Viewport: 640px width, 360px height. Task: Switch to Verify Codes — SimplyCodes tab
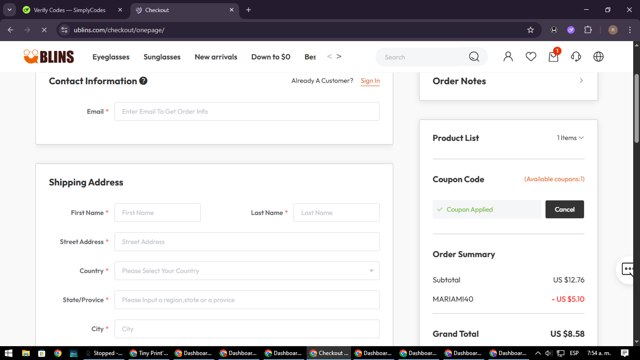(69, 10)
